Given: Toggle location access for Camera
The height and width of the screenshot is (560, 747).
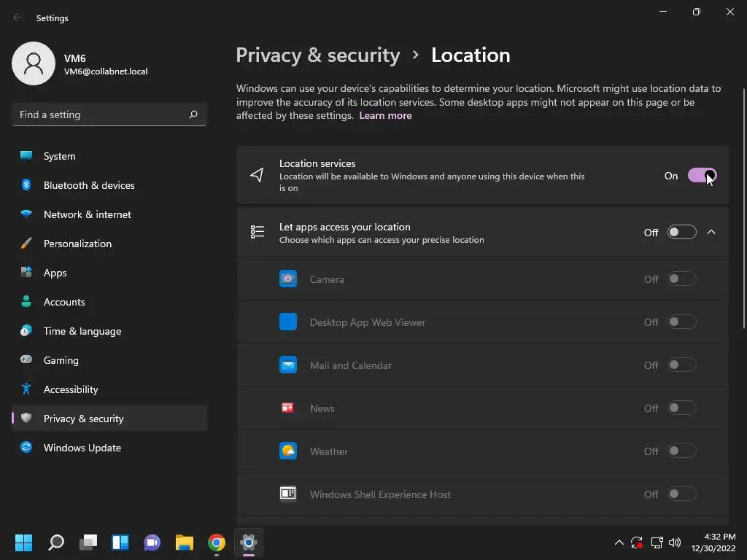Looking at the screenshot, I should [x=681, y=279].
